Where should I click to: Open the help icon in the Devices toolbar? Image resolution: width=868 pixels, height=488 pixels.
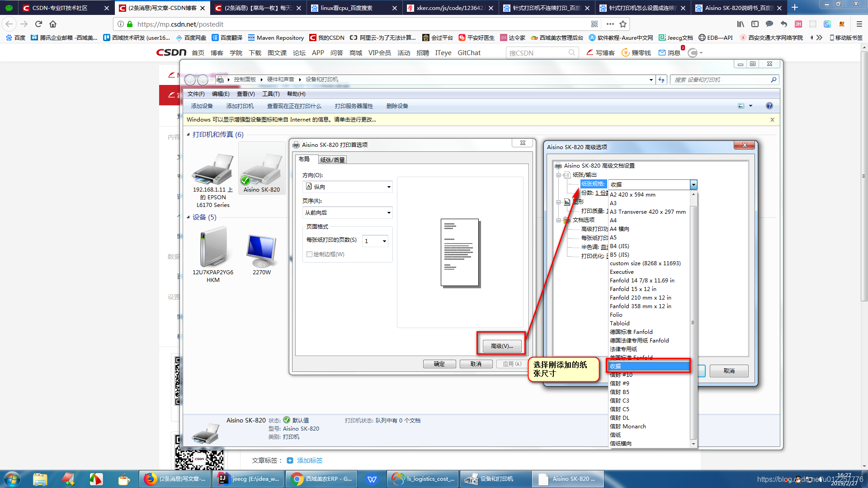(x=769, y=106)
